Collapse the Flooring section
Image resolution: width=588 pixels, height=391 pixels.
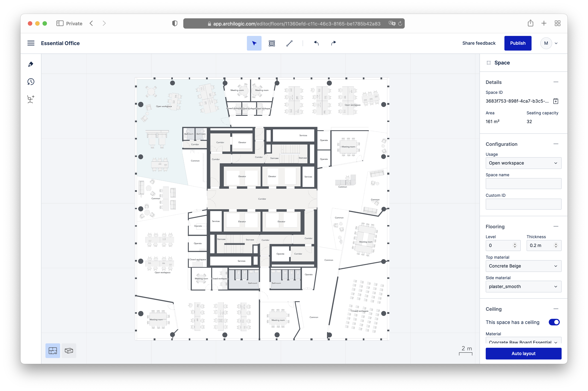pyautogui.click(x=556, y=226)
